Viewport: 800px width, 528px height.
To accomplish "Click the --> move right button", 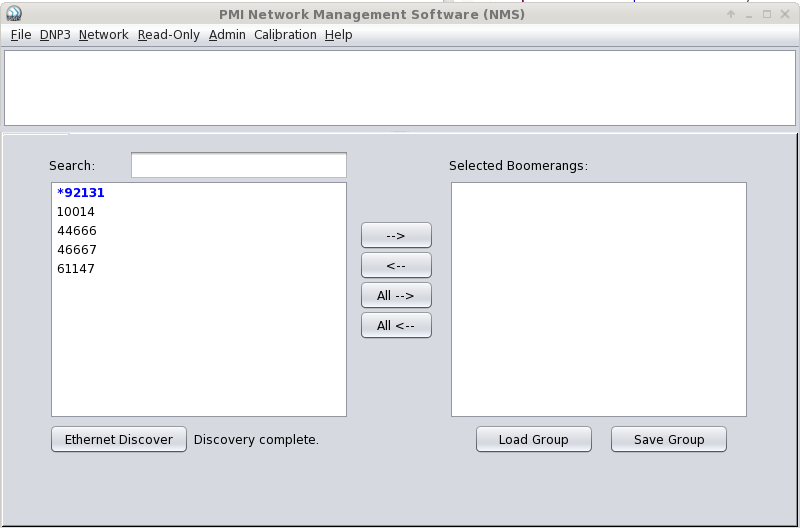I will [x=396, y=235].
